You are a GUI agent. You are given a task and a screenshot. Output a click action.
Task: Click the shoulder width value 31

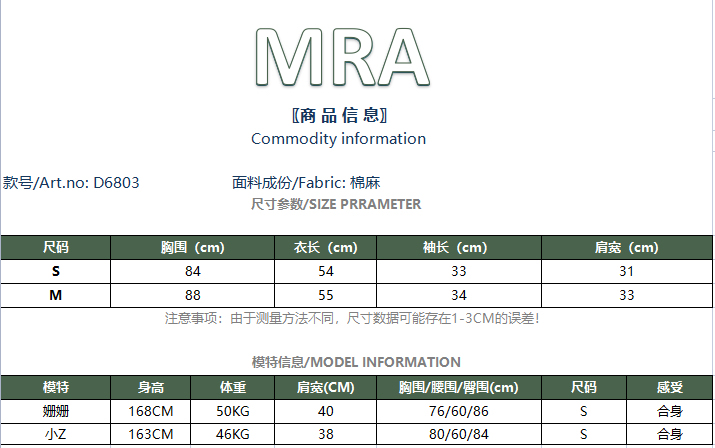tap(627, 271)
